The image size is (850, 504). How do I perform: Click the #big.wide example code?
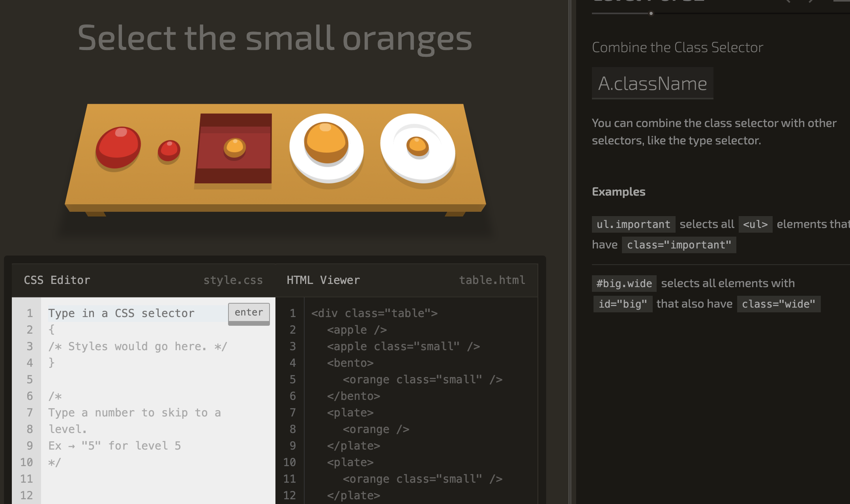[623, 284]
